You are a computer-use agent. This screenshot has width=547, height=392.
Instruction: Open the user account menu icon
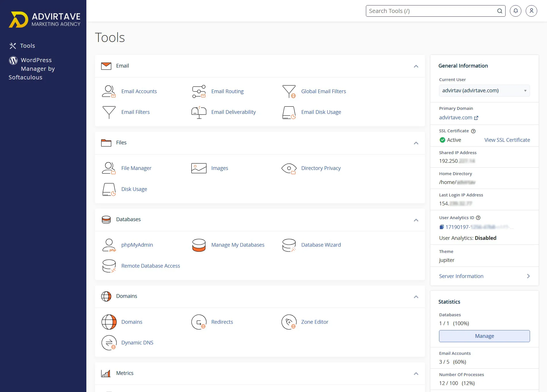tap(531, 11)
